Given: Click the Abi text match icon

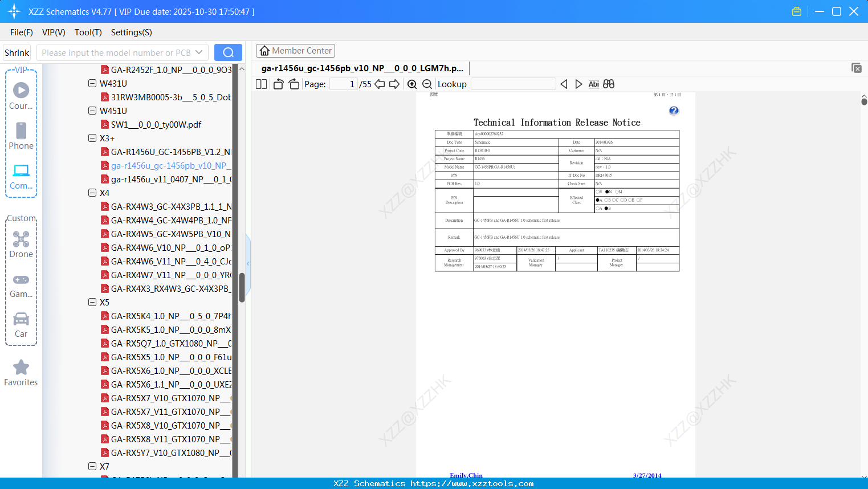Looking at the screenshot, I should coord(593,84).
